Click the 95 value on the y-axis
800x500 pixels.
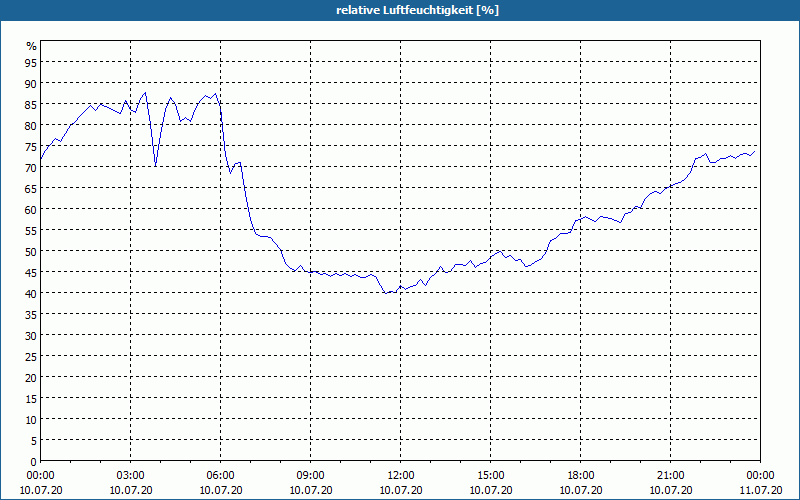[31, 62]
